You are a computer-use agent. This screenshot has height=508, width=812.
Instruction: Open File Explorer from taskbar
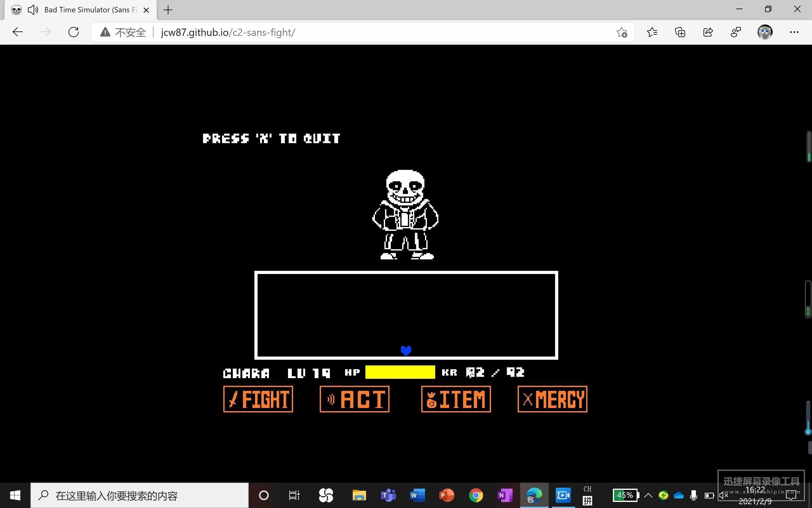(x=359, y=495)
